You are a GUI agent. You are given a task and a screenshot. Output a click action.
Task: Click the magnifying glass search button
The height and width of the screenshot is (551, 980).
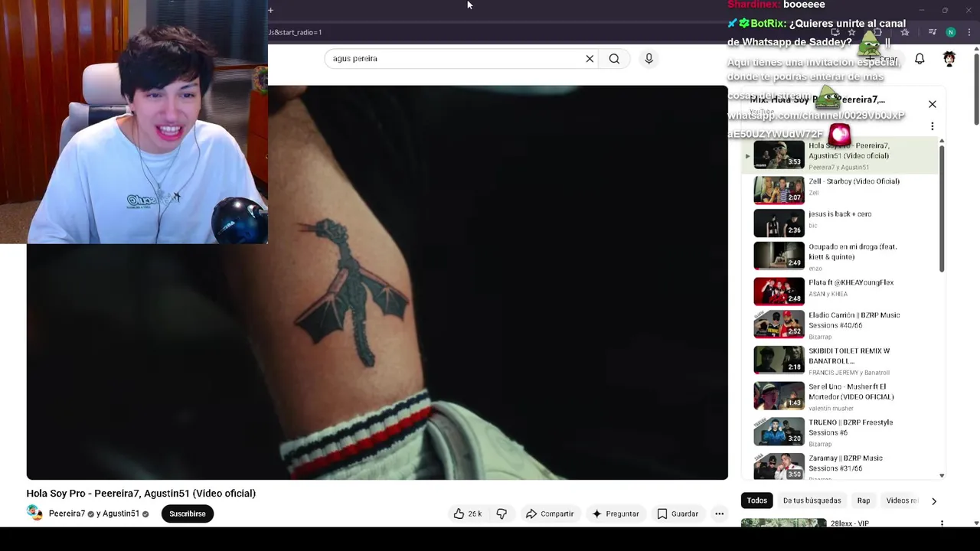pos(614,59)
